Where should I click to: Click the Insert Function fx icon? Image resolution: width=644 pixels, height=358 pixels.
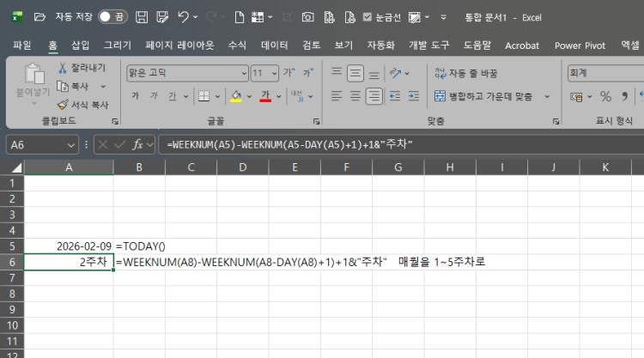(x=137, y=144)
